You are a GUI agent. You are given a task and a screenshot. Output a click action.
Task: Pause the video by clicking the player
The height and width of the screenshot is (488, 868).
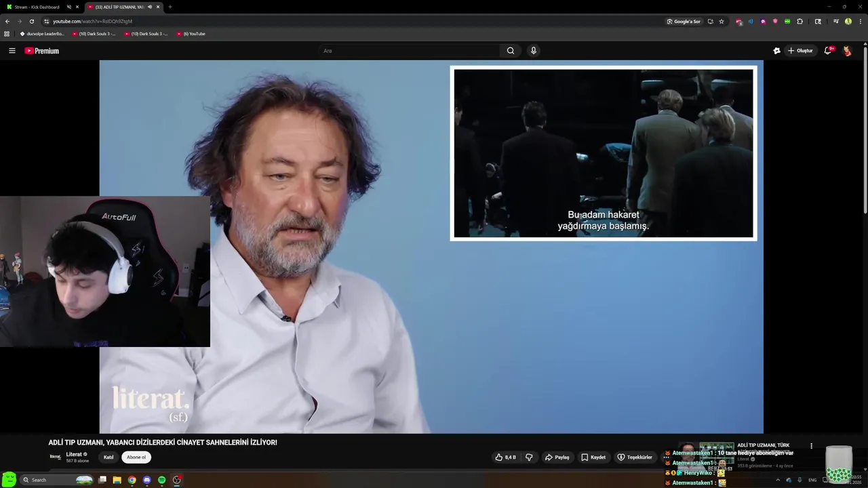431,247
